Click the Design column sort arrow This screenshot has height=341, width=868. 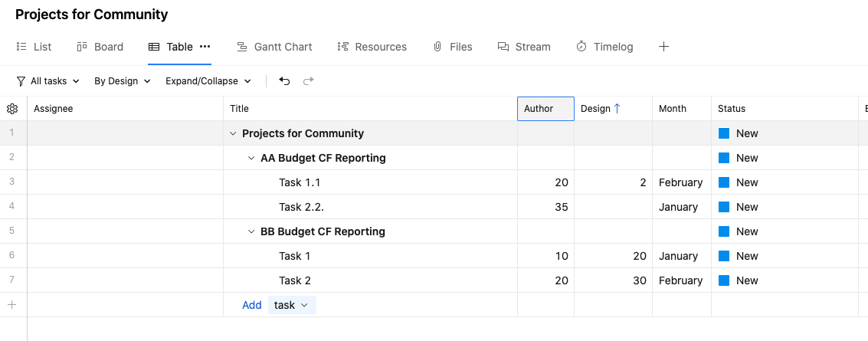point(617,109)
